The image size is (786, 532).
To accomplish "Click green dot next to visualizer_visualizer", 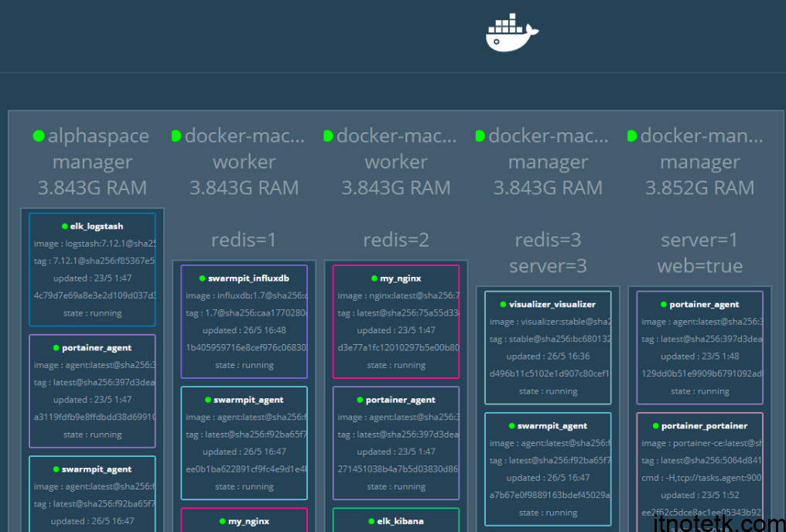I will point(504,305).
